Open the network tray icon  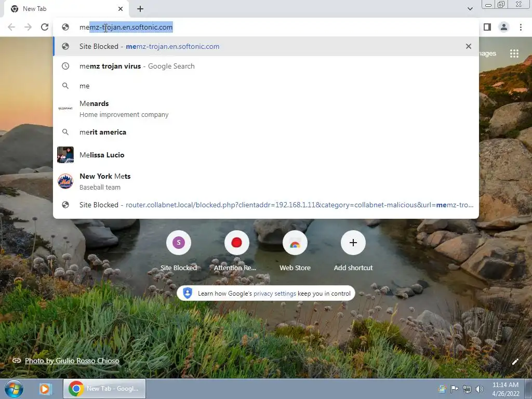(467, 389)
